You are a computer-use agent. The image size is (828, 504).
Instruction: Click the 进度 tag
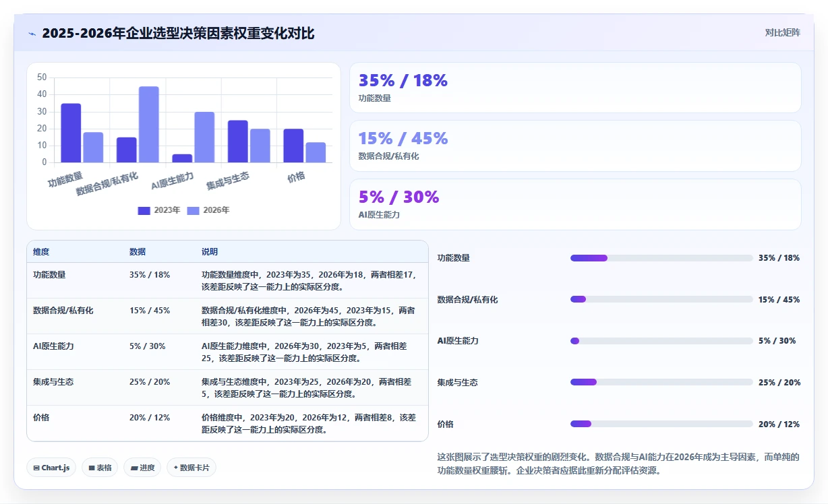142,468
